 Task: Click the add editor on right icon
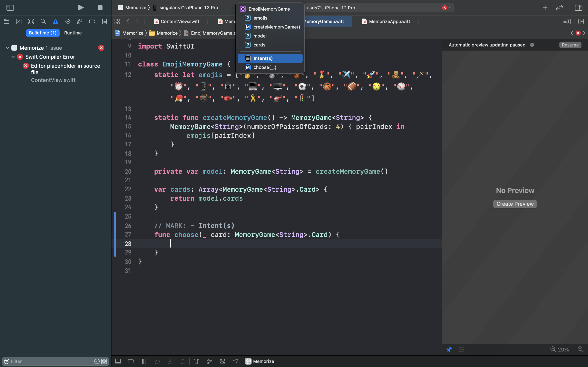tap(581, 21)
